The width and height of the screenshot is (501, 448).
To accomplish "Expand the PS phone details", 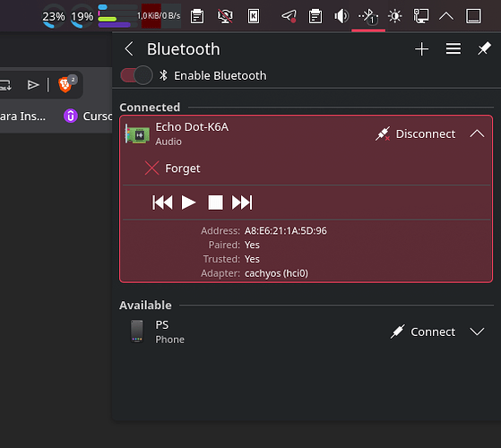I will tap(477, 332).
